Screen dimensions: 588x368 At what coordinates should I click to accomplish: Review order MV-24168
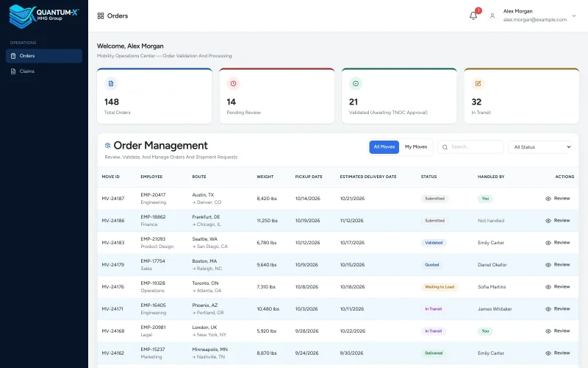point(558,330)
